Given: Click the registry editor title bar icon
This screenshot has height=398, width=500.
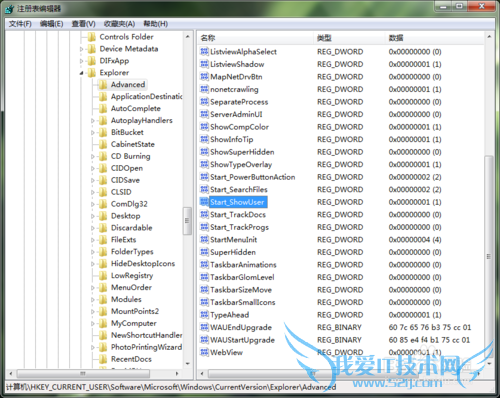Looking at the screenshot, I should pos(9,9).
